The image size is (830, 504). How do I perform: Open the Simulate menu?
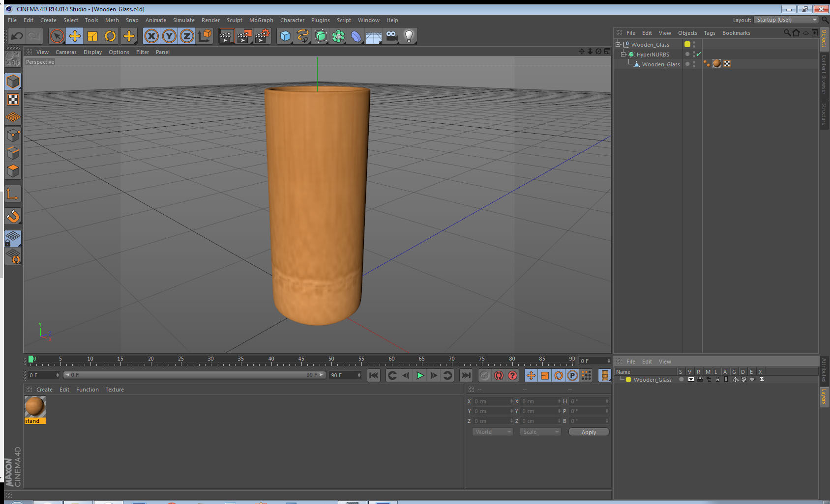pos(184,20)
